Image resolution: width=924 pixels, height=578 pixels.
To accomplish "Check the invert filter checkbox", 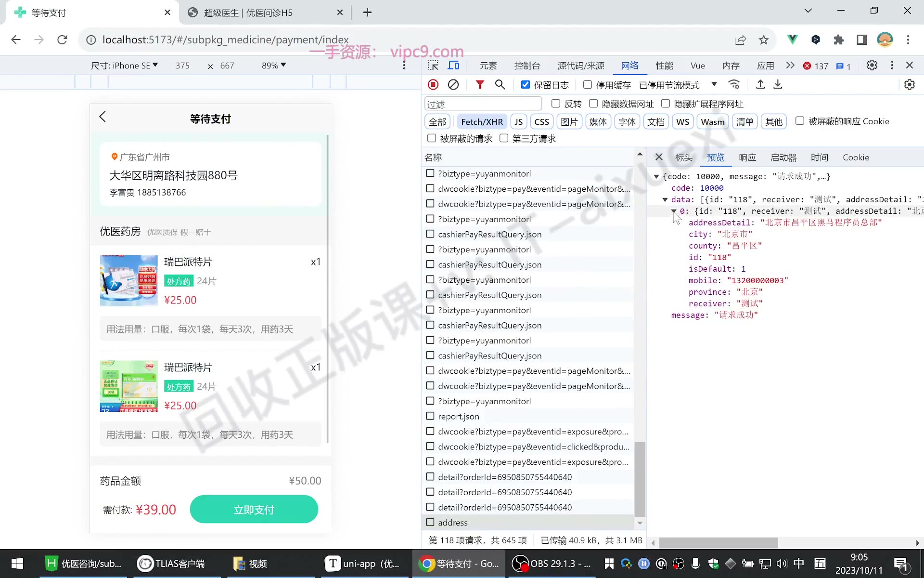I will (556, 104).
